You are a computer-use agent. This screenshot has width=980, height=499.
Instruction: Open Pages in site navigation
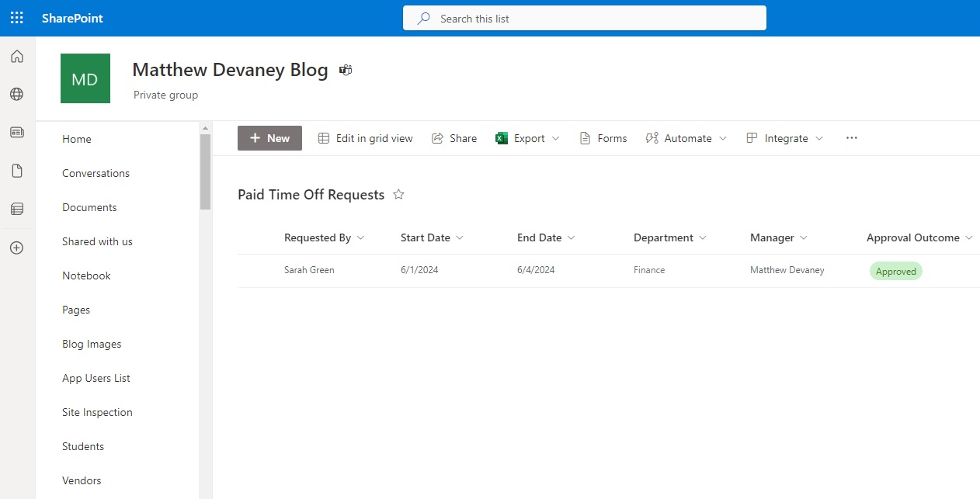[x=76, y=310]
